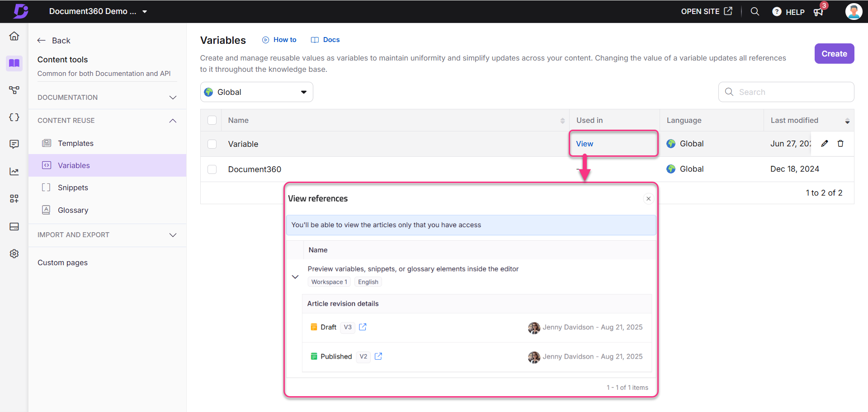
Task: Open the feedback comment icon in left rail
Action: pos(14,144)
